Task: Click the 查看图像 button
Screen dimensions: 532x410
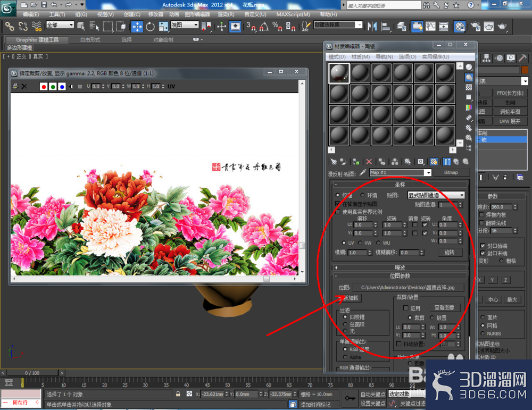Action: (444, 307)
